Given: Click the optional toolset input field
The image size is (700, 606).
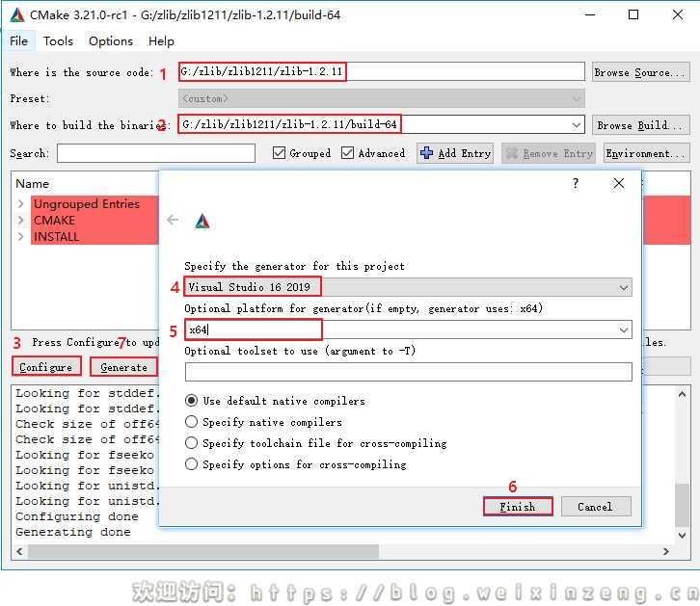Looking at the screenshot, I should click(x=408, y=372).
